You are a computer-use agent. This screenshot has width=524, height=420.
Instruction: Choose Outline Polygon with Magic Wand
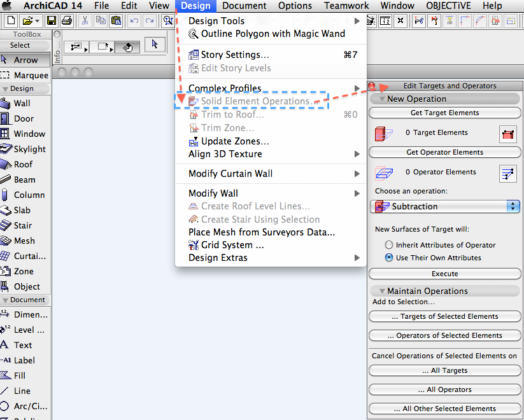point(271,34)
